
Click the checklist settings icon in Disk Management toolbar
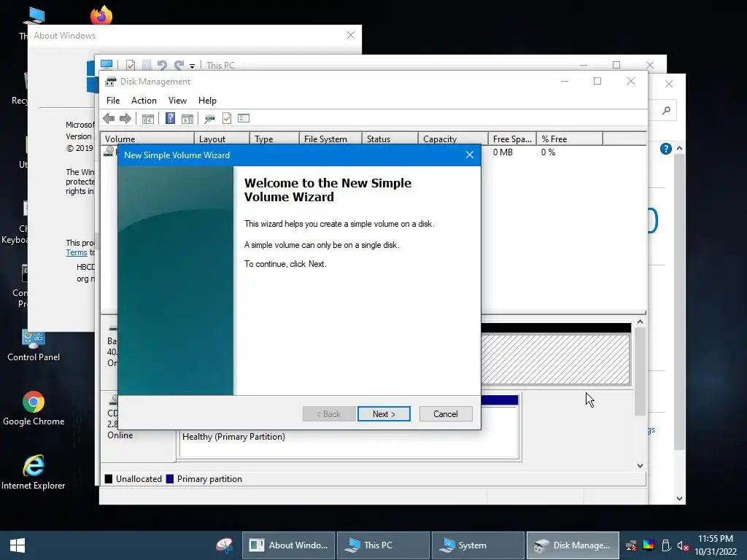pos(244,118)
